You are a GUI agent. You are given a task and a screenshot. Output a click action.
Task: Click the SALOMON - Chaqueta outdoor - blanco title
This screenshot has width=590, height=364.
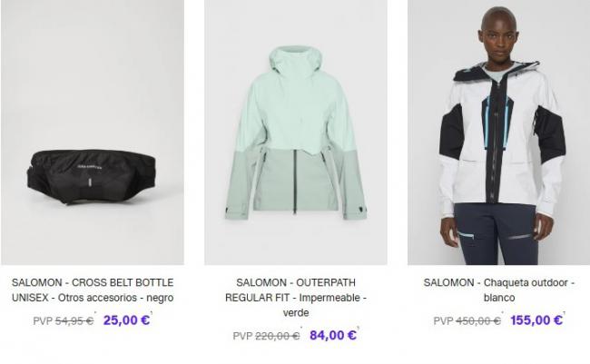[x=499, y=290]
